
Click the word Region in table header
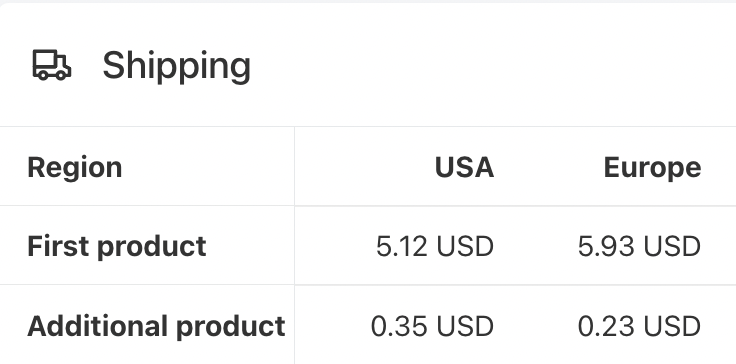[x=75, y=167]
